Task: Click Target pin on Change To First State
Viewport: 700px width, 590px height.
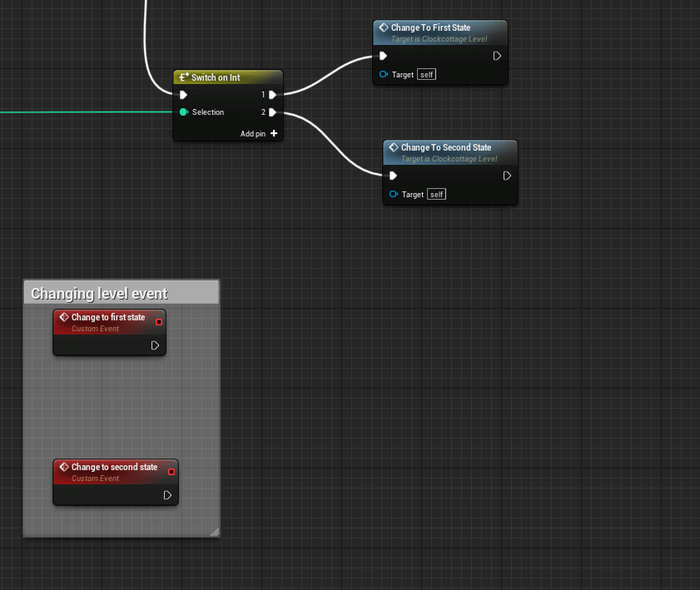Action: 384,74
